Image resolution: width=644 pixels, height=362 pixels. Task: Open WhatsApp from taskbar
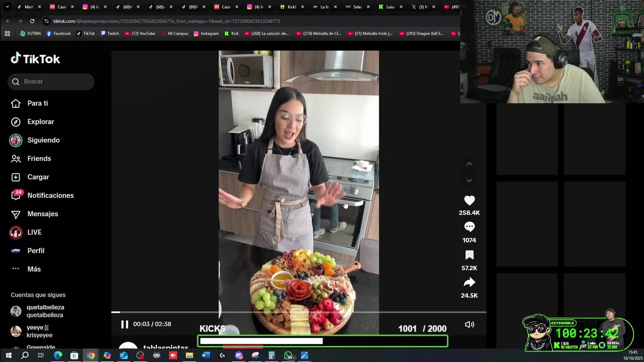(289, 356)
